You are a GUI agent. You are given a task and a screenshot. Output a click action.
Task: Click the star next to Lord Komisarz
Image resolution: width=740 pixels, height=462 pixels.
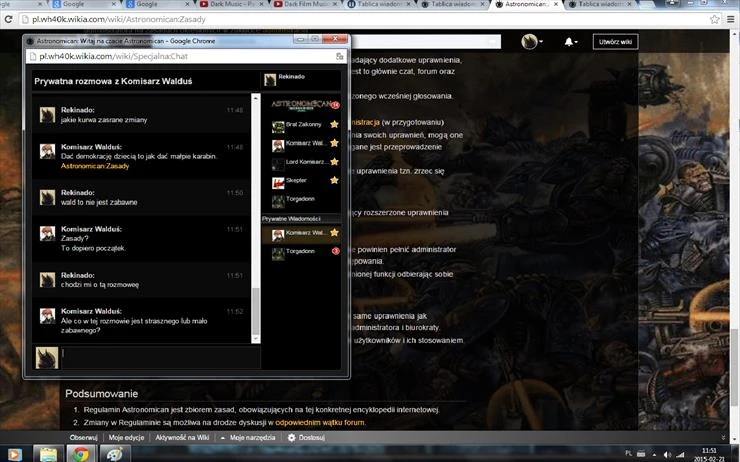[334, 161]
